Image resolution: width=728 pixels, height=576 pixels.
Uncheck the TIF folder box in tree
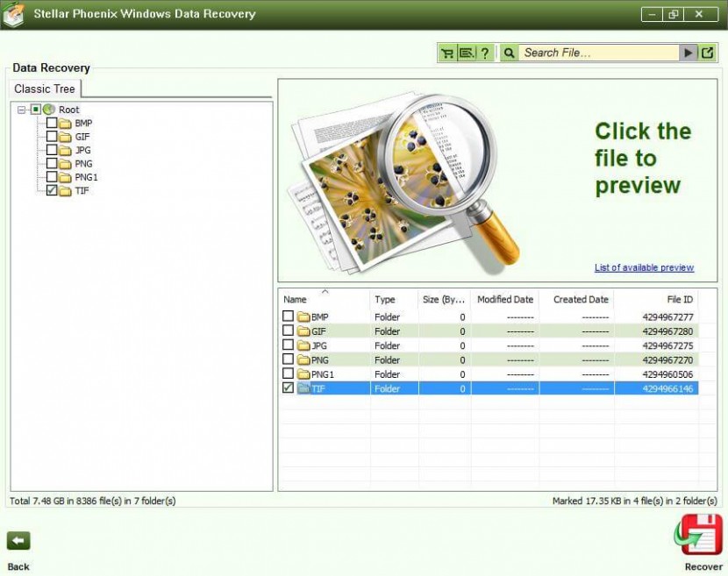point(52,190)
